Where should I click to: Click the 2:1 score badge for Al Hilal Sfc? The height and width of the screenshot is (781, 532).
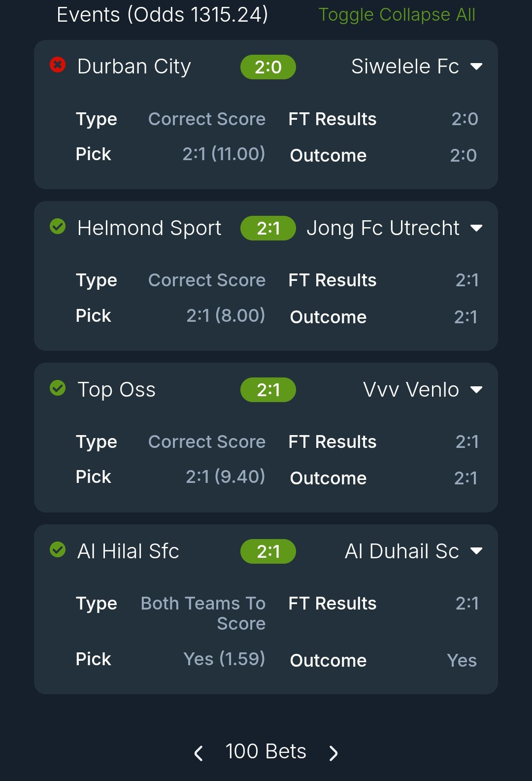[268, 551]
